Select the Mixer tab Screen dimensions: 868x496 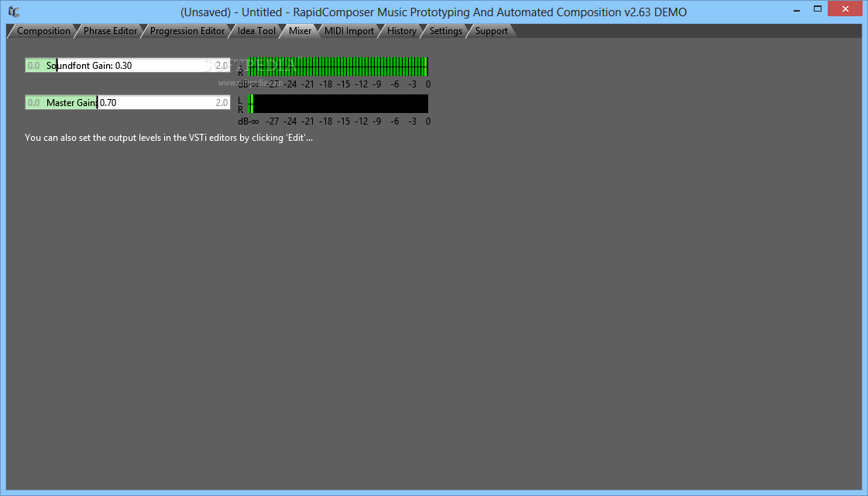point(300,31)
